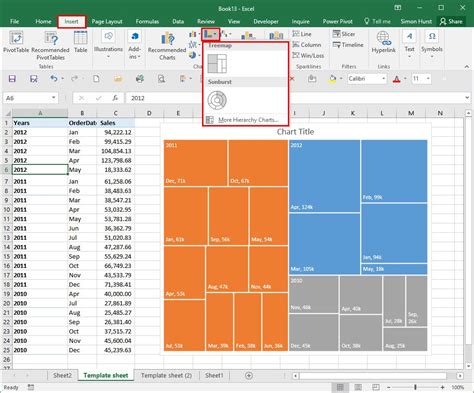Zoom in with the plus button
Screen dimensions: 474x393
click(x=442, y=387)
